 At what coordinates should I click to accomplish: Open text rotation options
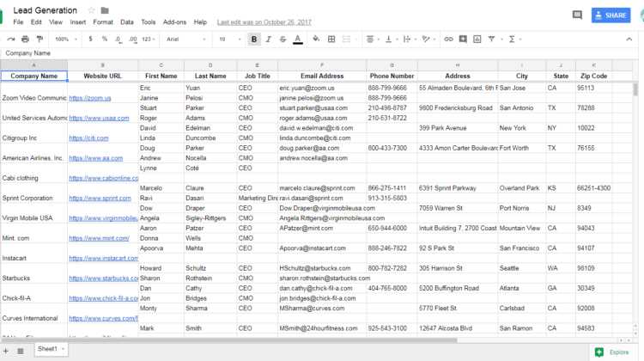click(428, 39)
